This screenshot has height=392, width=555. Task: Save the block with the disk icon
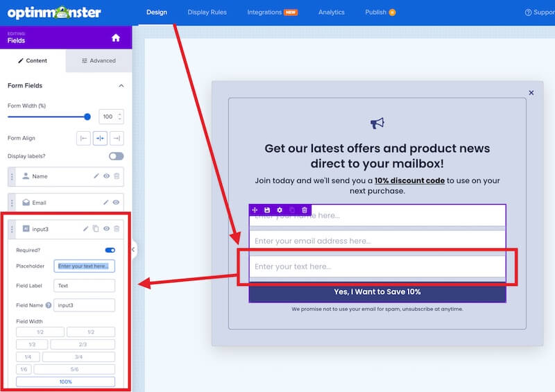(267, 210)
